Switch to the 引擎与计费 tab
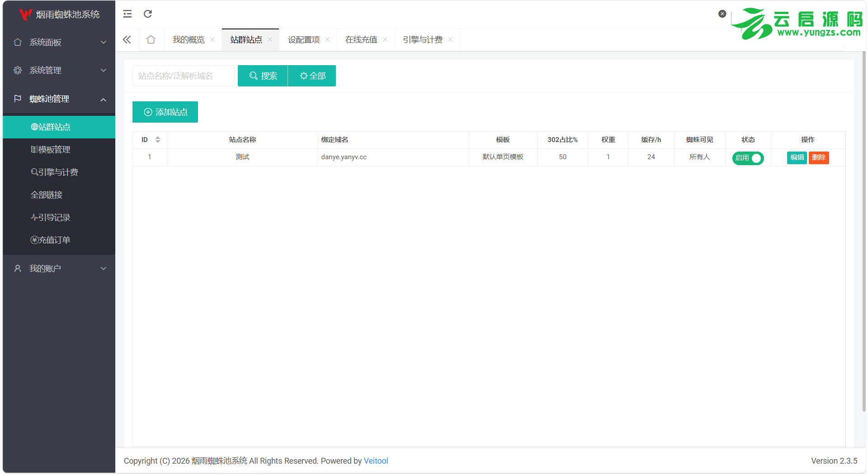The image size is (868, 475). (423, 40)
